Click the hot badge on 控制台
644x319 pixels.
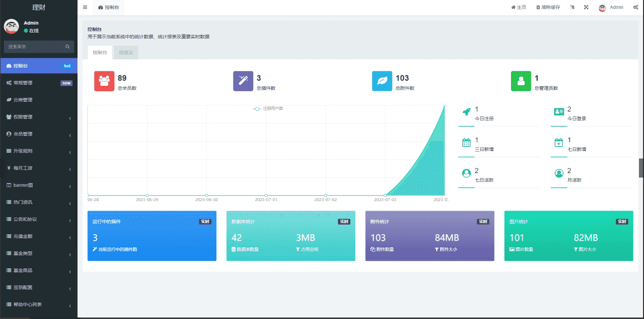pos(67,66)
